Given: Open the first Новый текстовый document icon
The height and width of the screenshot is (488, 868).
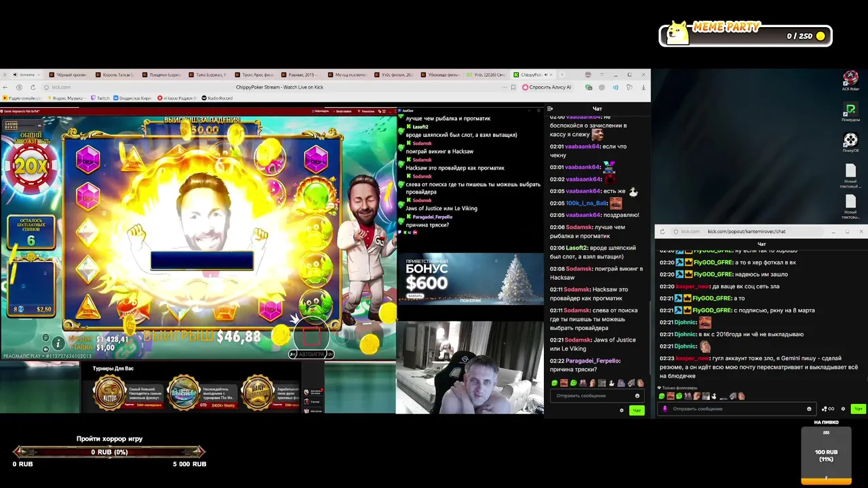Looking at the screenshot, I should pos(850,175).
